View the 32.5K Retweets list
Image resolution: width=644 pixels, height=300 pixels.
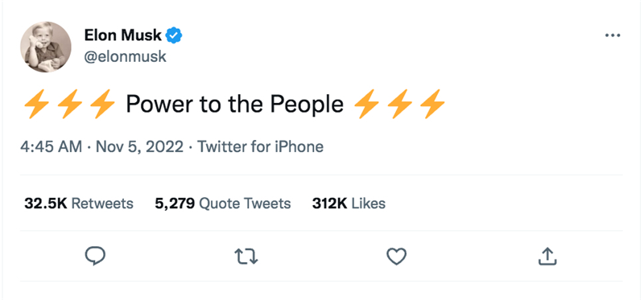(x=79, y=203)
